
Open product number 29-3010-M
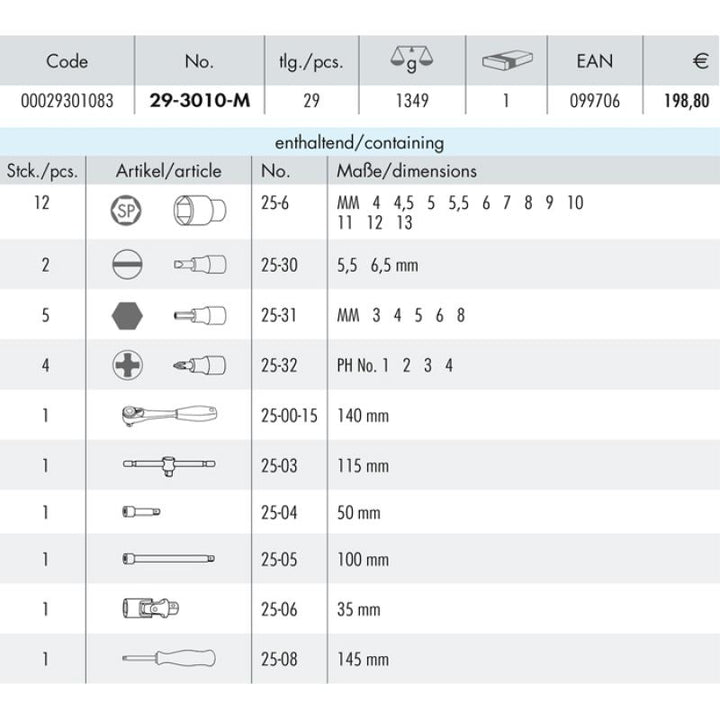(198, 100)
